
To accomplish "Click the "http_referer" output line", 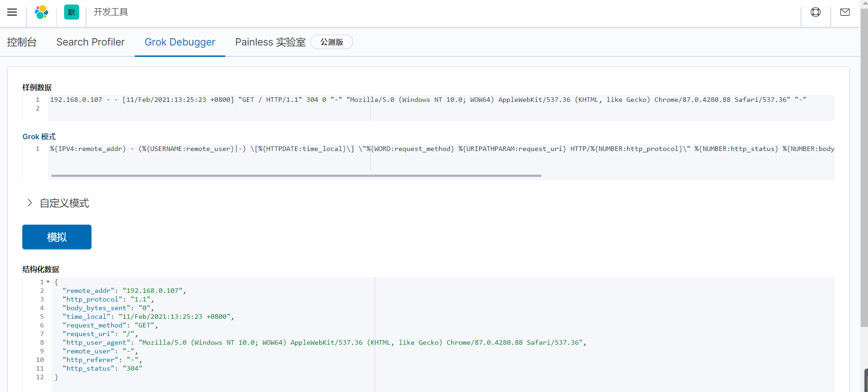I will click(102, 360).
